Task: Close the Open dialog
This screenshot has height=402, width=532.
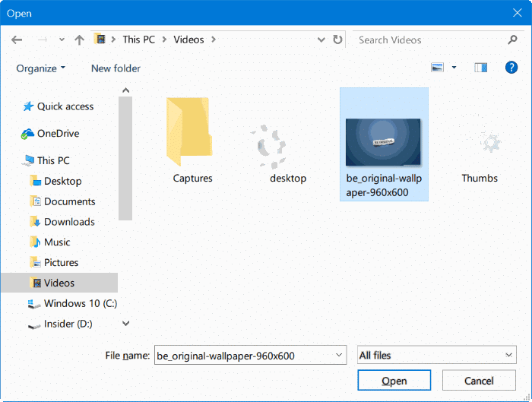Action: click(517, 13)
